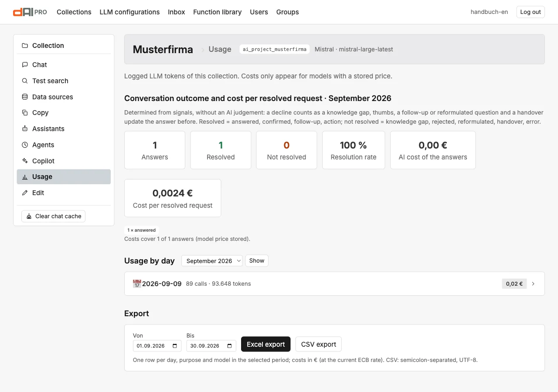Click the sparkle icon for Copilot

point(25,161)
